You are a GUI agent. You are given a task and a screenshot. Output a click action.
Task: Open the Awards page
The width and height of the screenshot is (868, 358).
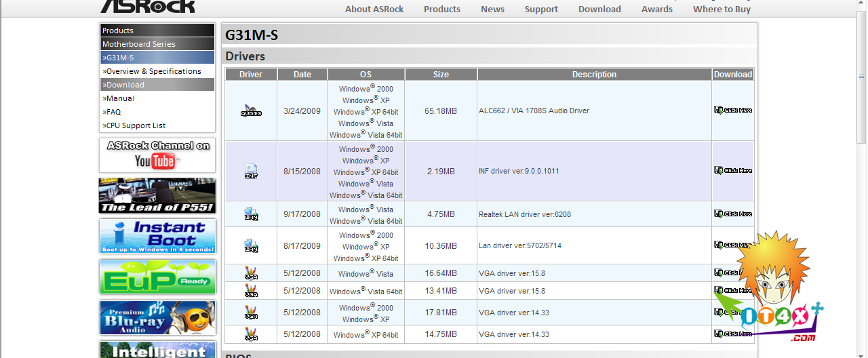click(657, 9)
